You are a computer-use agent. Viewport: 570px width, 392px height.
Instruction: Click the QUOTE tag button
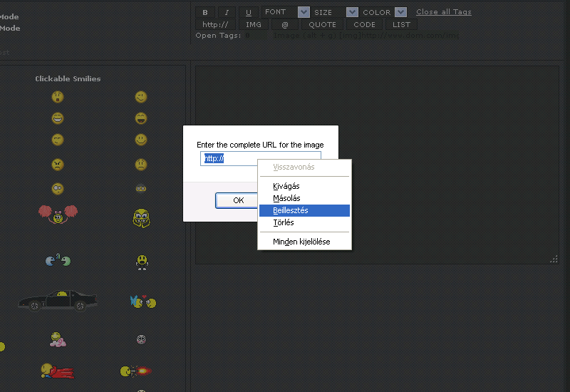click(323, 25)
